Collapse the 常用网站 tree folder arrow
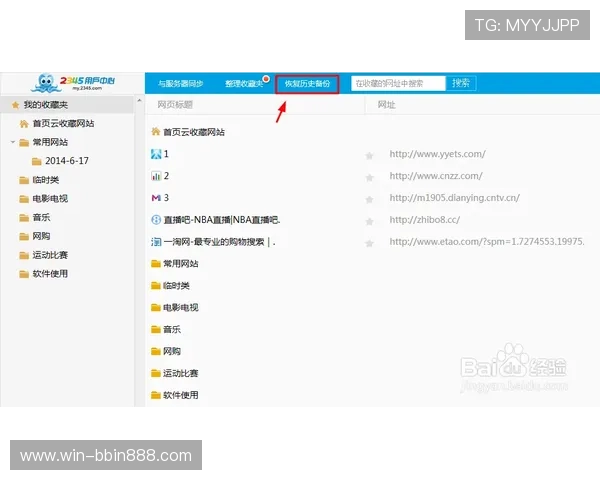The image size is (600, 480). [13, 142]
